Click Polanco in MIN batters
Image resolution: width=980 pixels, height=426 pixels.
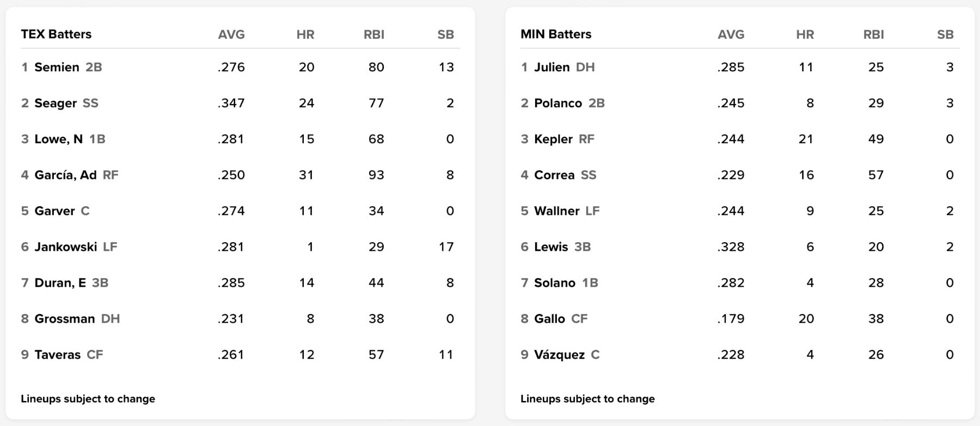pyautogui.click(x=558, y=103)
